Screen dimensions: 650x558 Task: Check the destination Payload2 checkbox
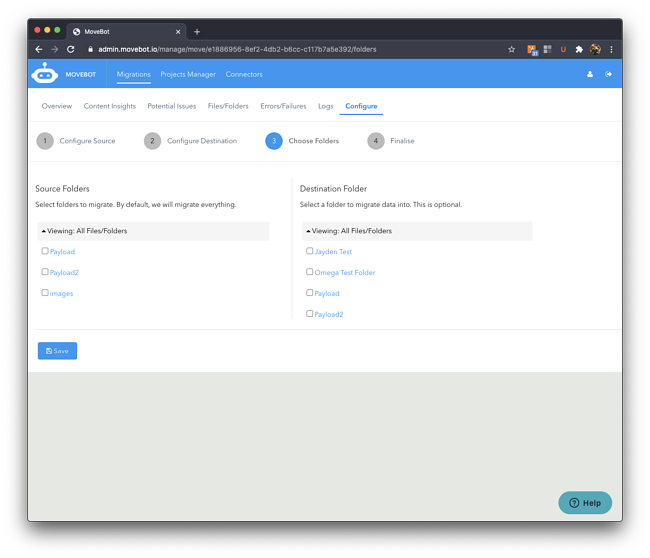pos(310,313)
